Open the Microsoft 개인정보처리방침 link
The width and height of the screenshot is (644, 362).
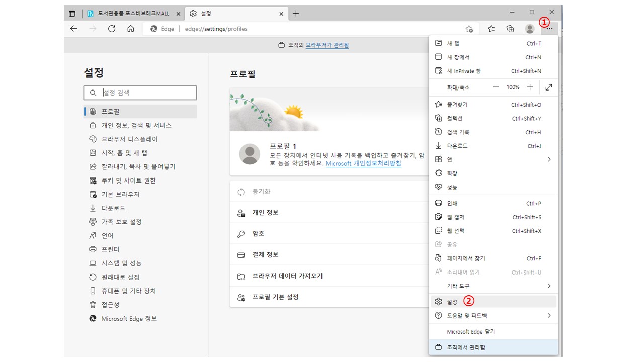click(x=363, y=163)
